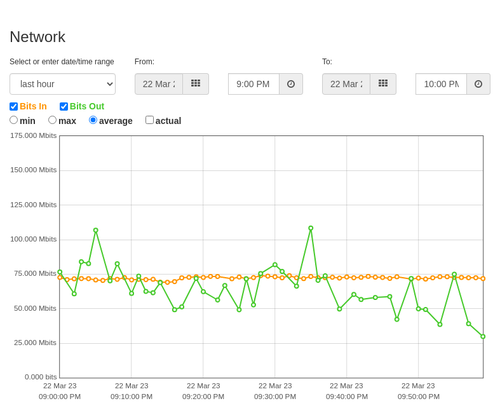Image resolution: width=500 pixels, height=403 pixels.
Task: Toggle the Bits Out checkbox
Action: [64, 106]
